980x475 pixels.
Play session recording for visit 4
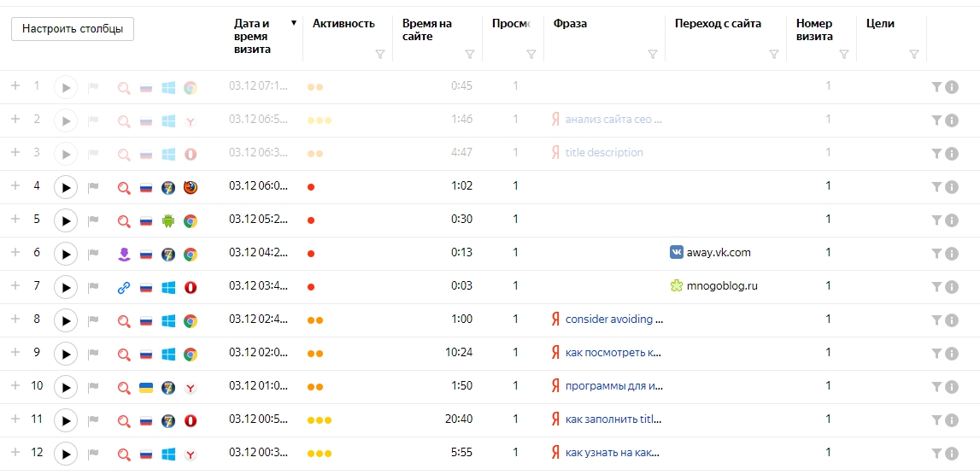(66, 186)
